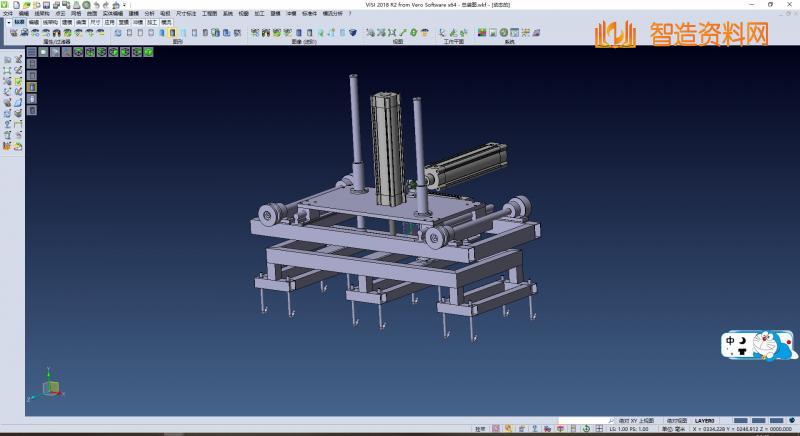Click the first icon in the 属性/过滤器 group
800x436 pixels.
pos(13,33)
